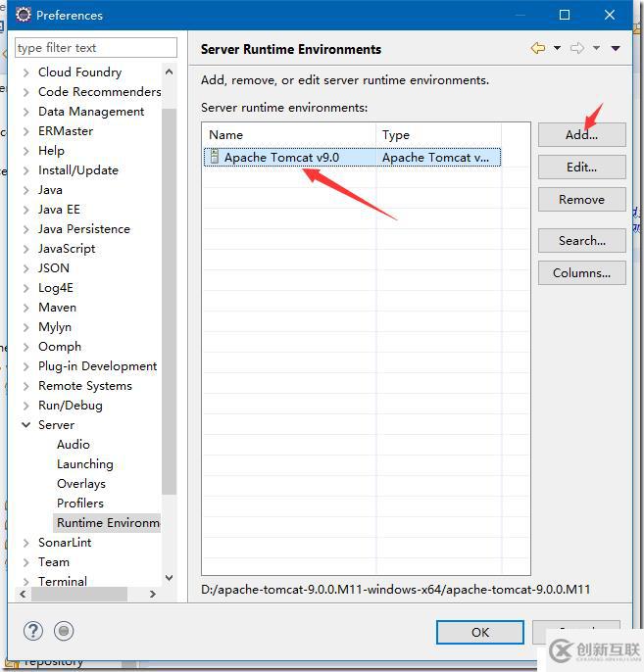Open the forward history dropdown arrow

pyautogui.click(x=596, y=48)
